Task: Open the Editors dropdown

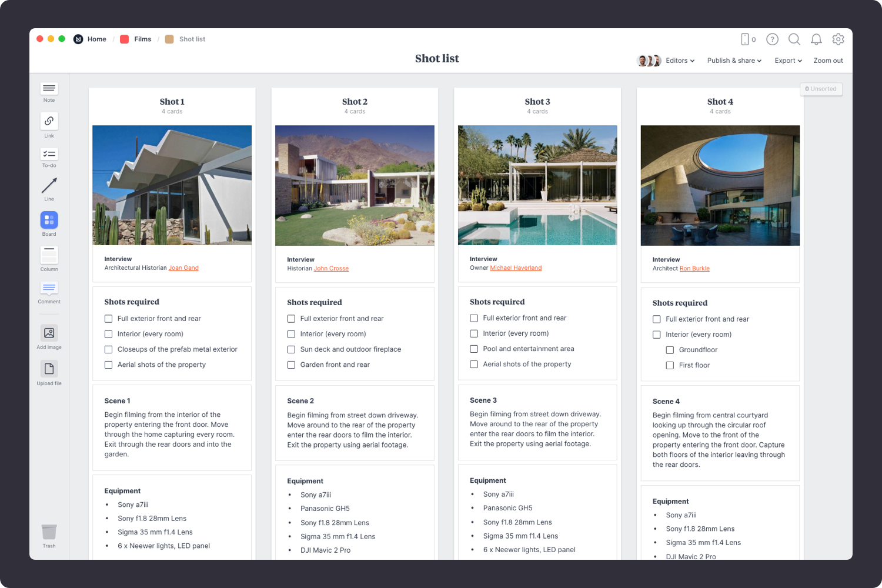Action: click(x=679, y=61)
